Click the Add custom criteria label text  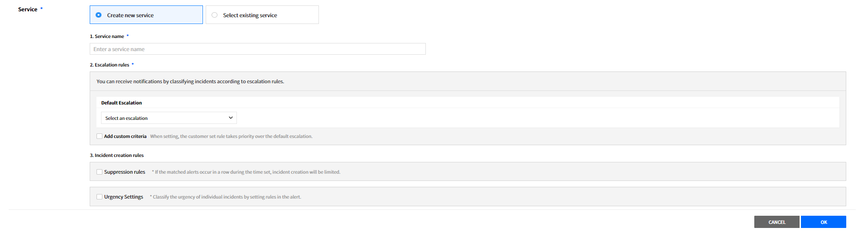coord(125,136)
